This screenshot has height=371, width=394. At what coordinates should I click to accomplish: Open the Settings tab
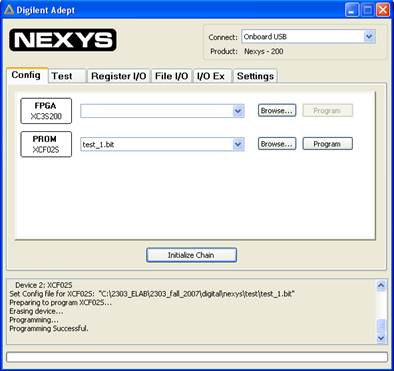pyautogui.click(x=255, y=76)
